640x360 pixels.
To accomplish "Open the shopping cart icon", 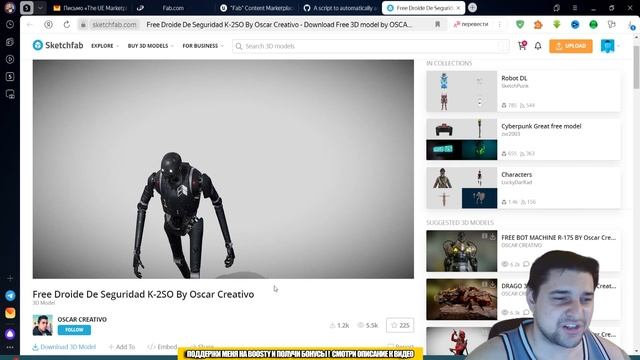I will click(x=522, y=46).
